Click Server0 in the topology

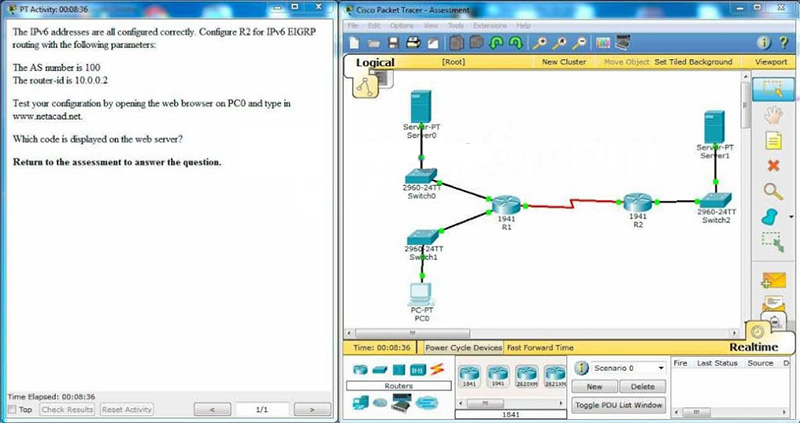[421, 107]
